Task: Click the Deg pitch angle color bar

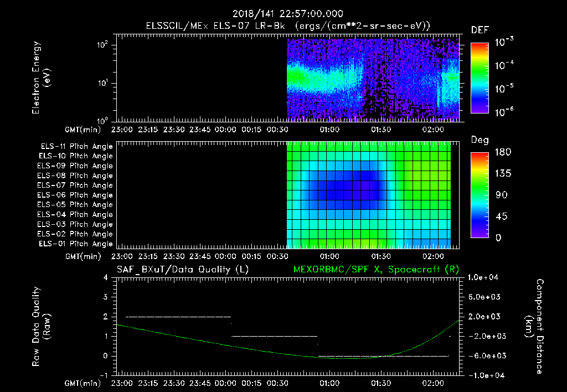Action: (x=480, y=195)
